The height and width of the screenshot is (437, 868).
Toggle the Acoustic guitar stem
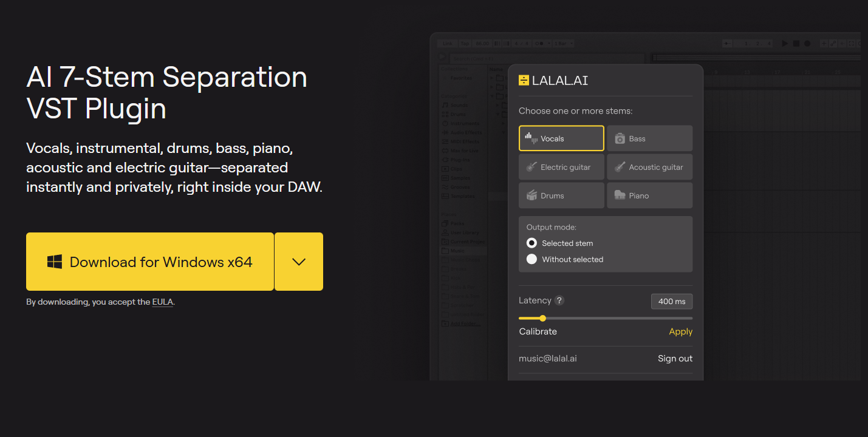(x=649, y=167)
